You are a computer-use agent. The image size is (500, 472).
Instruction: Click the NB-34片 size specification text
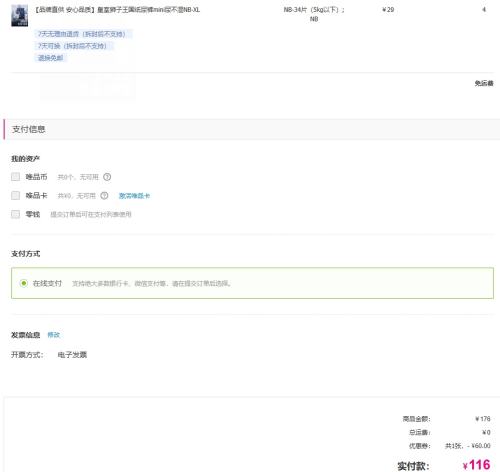coord(314,14)
